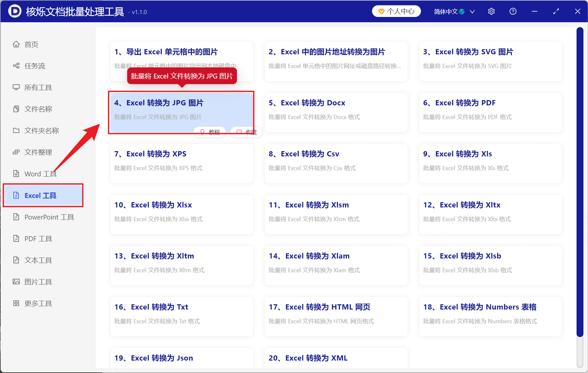588x373 pixels.
Task: Click the Word document icon in sidebar
Action: point(16,174)
